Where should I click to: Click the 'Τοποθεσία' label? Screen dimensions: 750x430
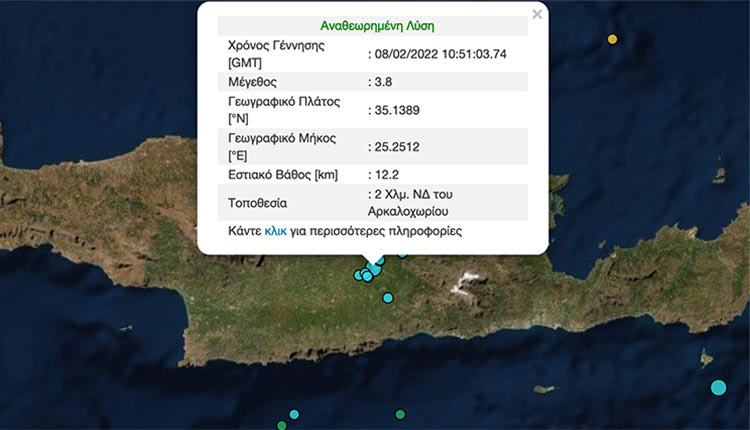click(257, 203)
